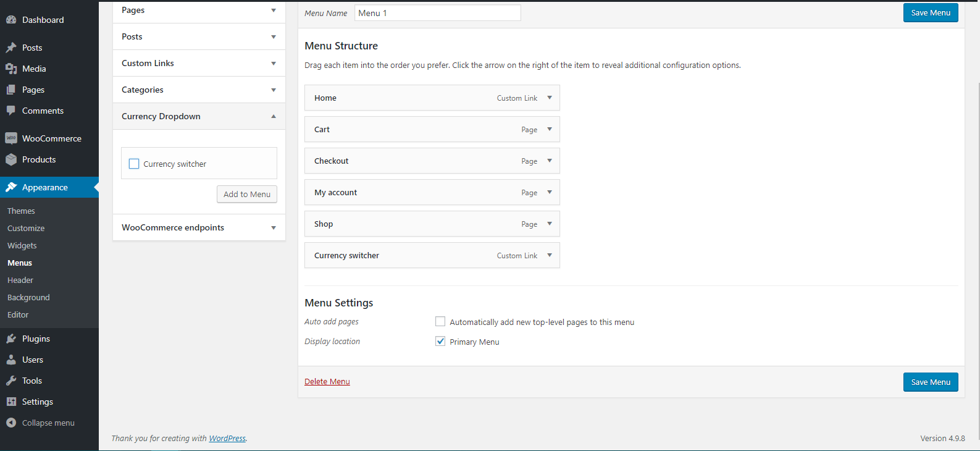Select the Home menu item bar
980x451 pixels.
(x=432, y=98)
